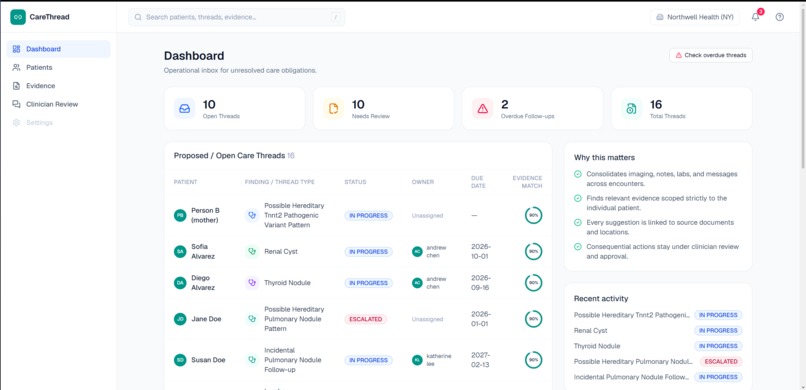This screenshot has height=390, width=806.
Task: Click the Total Threads count 16
Action: pos(656,105)
